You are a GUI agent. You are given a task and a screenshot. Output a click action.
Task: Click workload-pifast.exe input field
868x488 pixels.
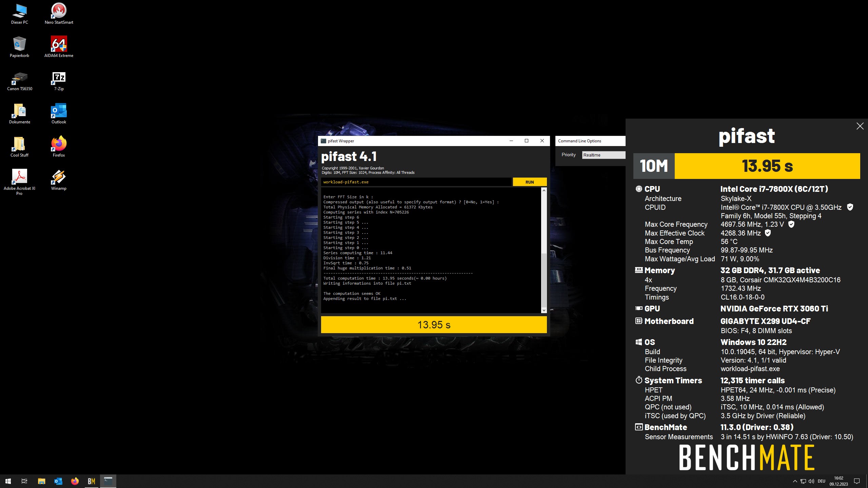416,182
